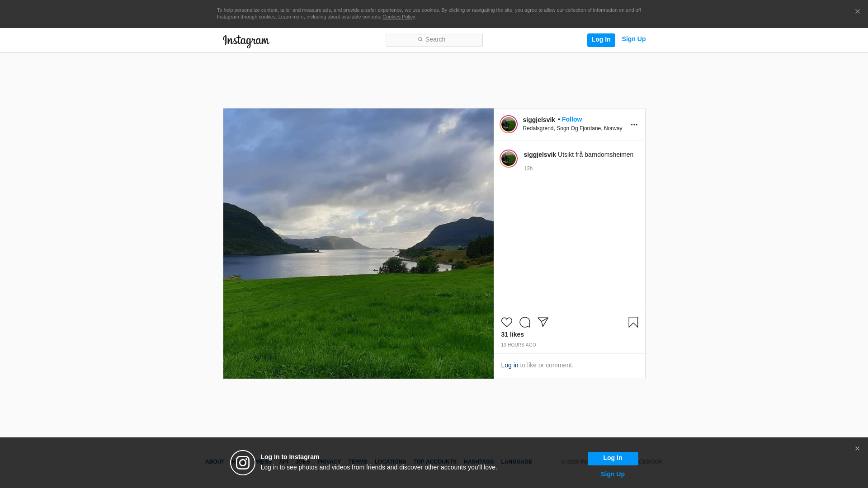The width and height of the screenshot is (868, 488).
Task: Open the Cookies Policy link
Action: coord(398,17)
